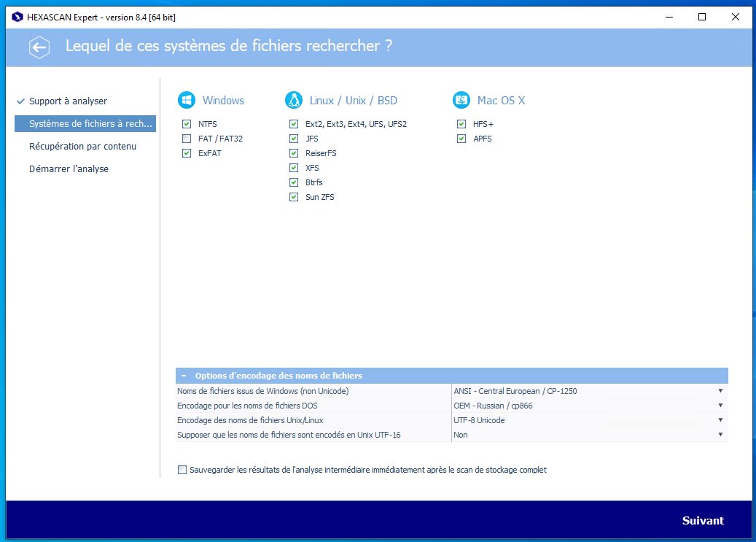Click the Windows logo icon
Screen dimensions: 756x542
[x=187, y=101]
